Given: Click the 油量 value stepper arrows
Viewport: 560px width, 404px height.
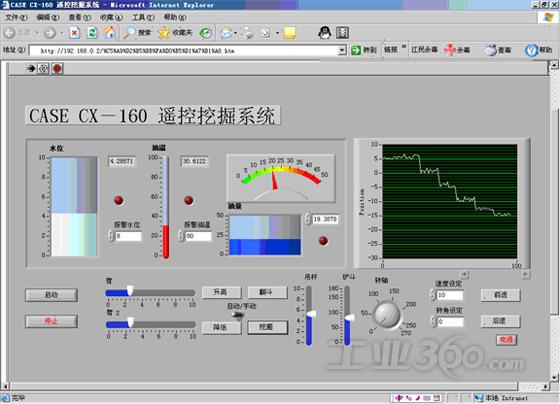Looking at the screenshot, I should pos(308,219).
